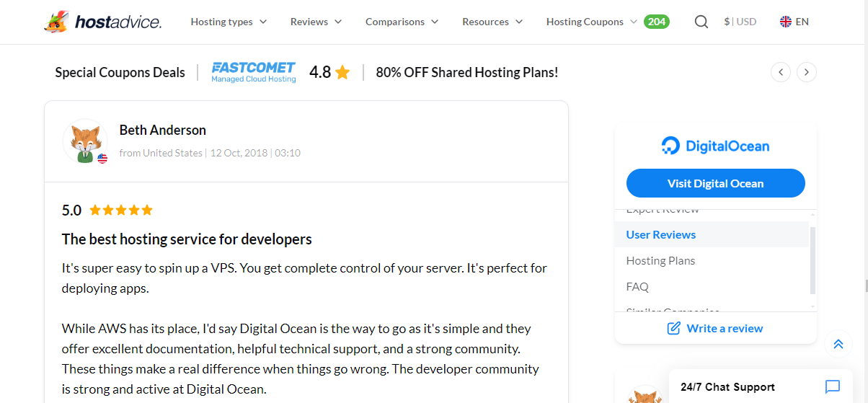Image resolution: width=868 pixels, height=403 pixels.
Task: Expand the Hosting types menu
Action: pyautogui.click(x=229, y=22)
